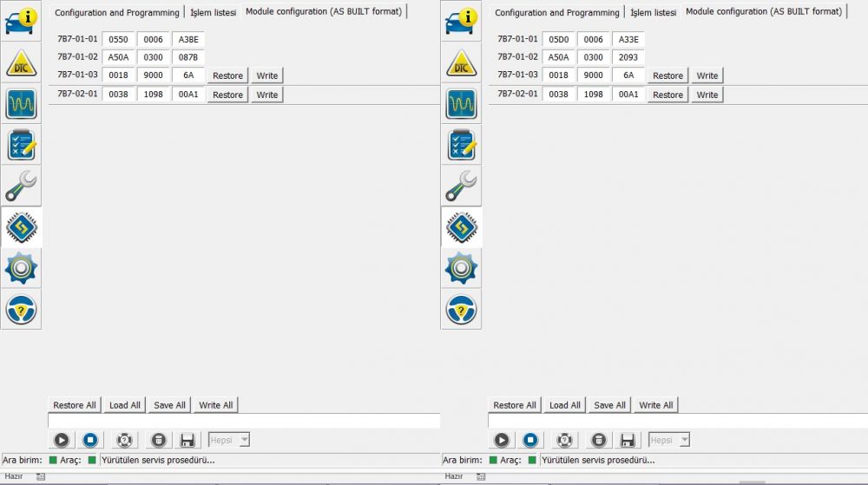
Task: Open the oscilloscope data icon in right window
Action: pos(461,103)
